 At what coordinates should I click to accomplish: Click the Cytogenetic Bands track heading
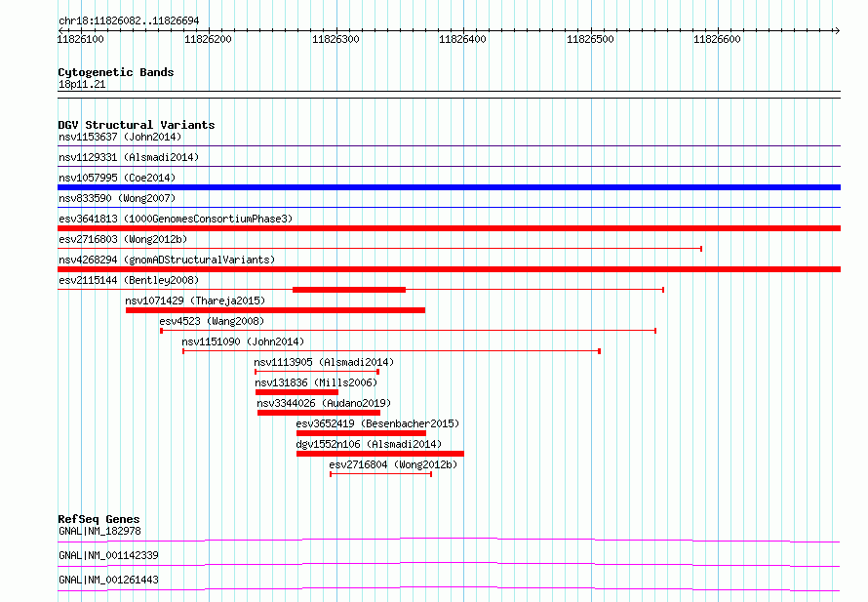click(116, 72)
